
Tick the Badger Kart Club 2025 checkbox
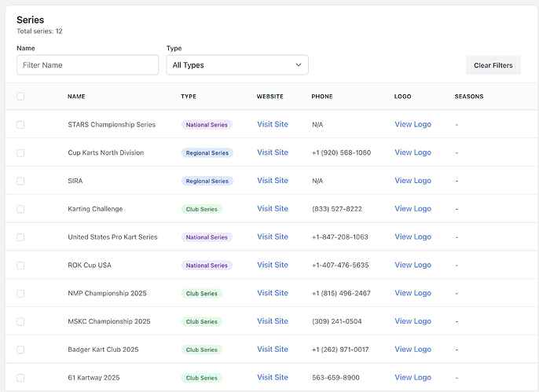(x=20, y=350)
